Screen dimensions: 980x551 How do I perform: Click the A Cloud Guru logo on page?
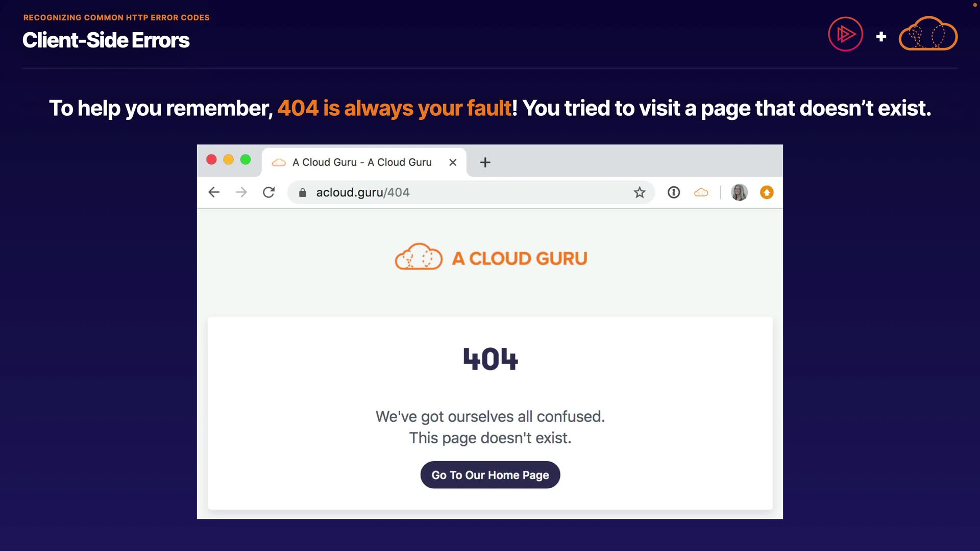(x=491, y=257)
